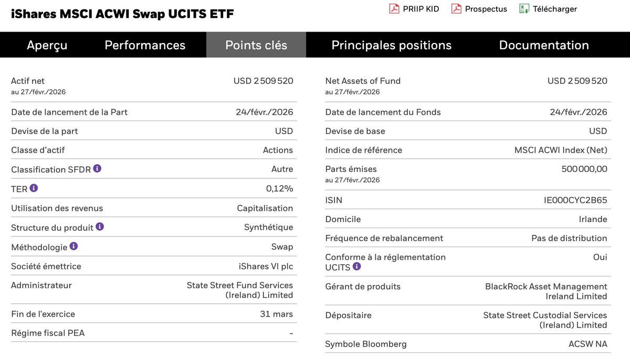Show info for Structure du produit
The image size is (630, 364).
pos(100,227)
